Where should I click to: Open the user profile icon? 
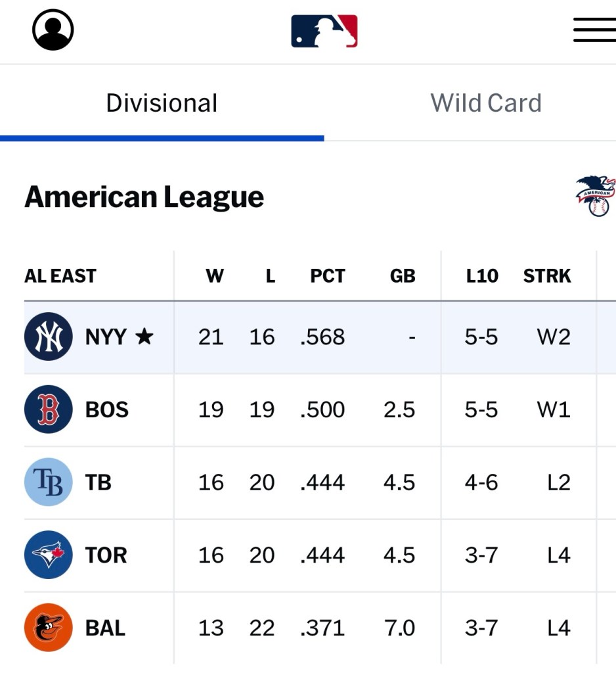point(53,30)
